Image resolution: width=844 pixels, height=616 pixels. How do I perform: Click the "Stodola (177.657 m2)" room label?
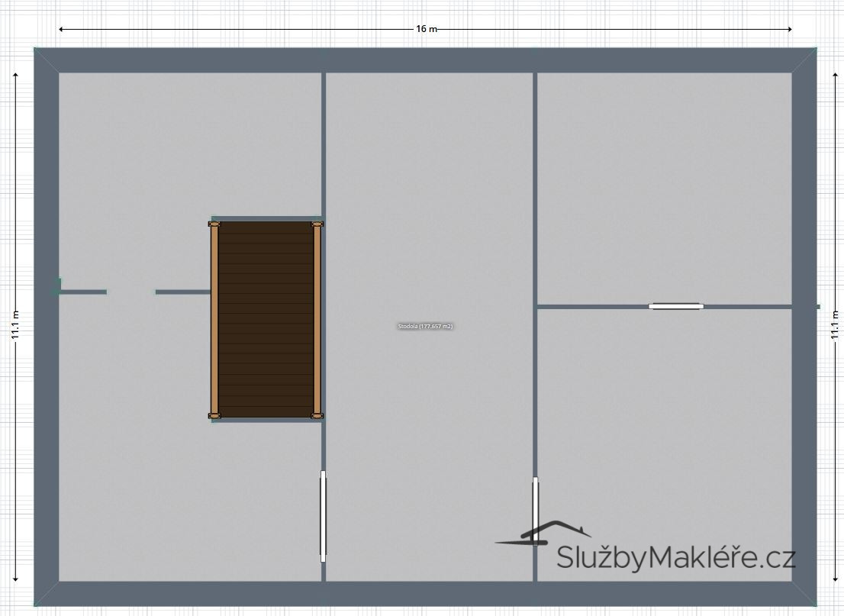(x=425, y=326)
